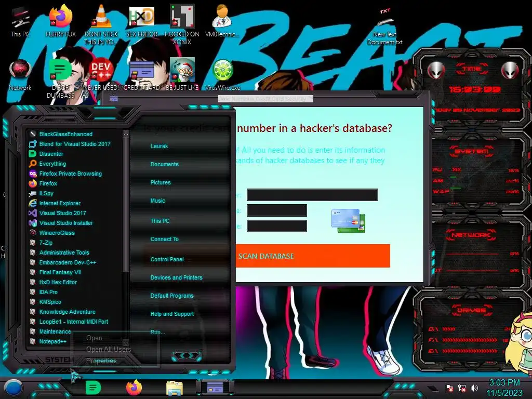Open Control Panel from Start menu
The width and height of the screenshot is (532, 399).
click(167, 259)
